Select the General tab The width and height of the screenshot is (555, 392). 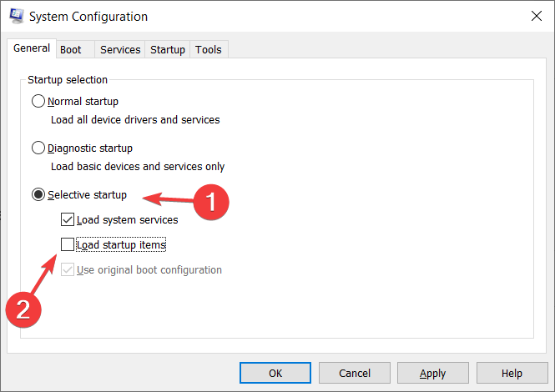click(32, 48)
